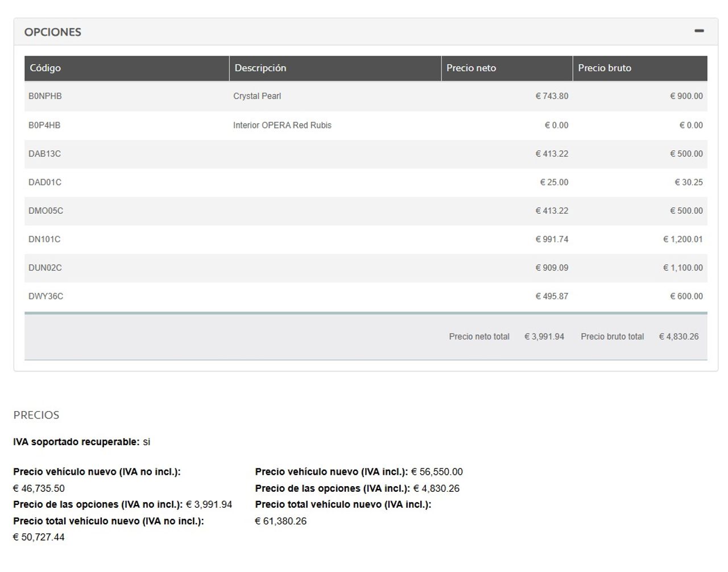Select the Interior OPERA Red Rubis description
Viewport: 728px width, 572px height.
(282, 125)
